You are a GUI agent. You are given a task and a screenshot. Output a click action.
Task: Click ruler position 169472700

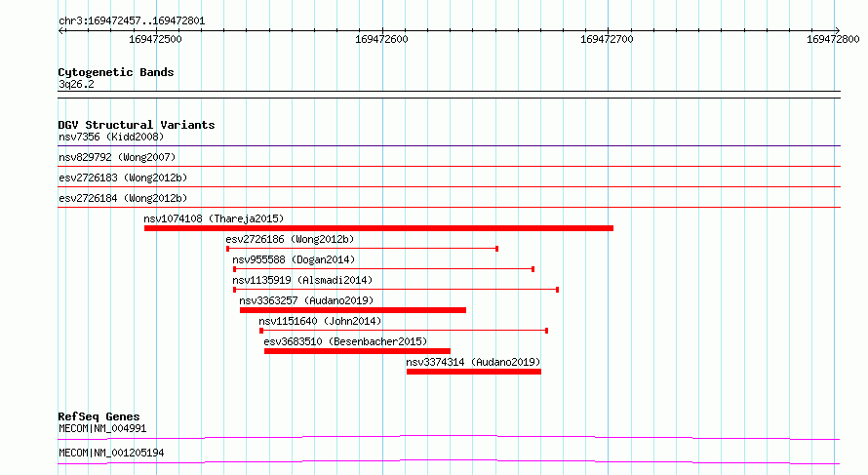607,39
